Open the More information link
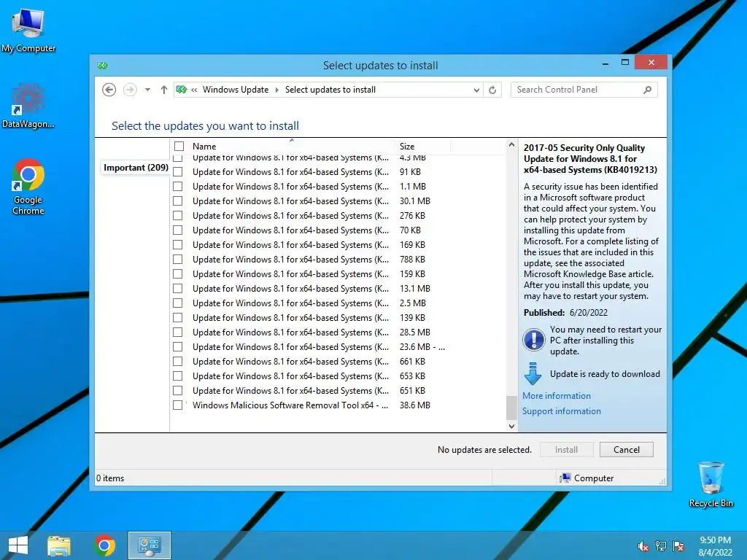Viewport: 747px width, 560px height. click(x=557, y=396)
